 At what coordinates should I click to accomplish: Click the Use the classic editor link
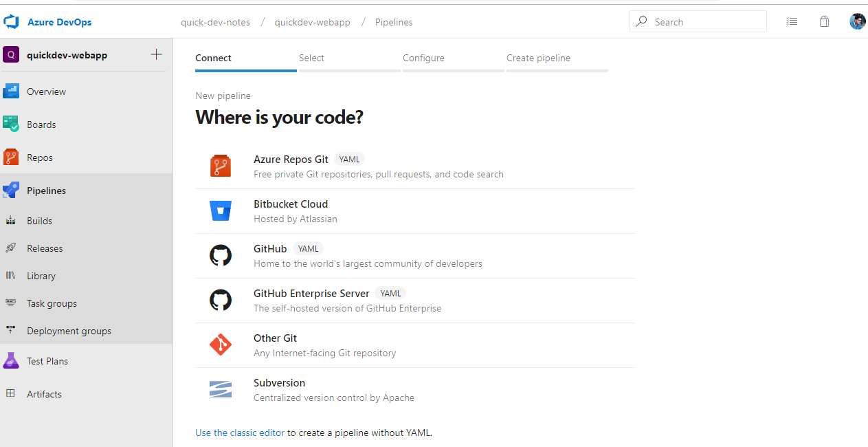coord(240,433)
